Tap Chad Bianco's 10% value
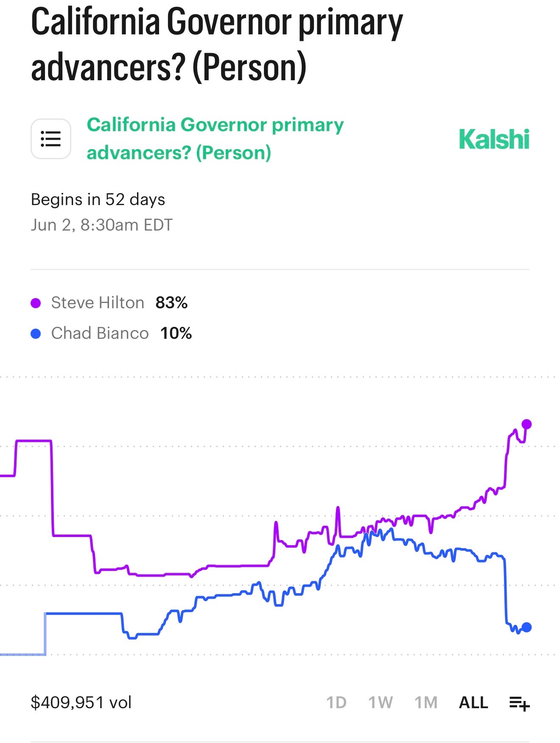The height and width of the screenshot is (743, 560). tap(176, 333)
